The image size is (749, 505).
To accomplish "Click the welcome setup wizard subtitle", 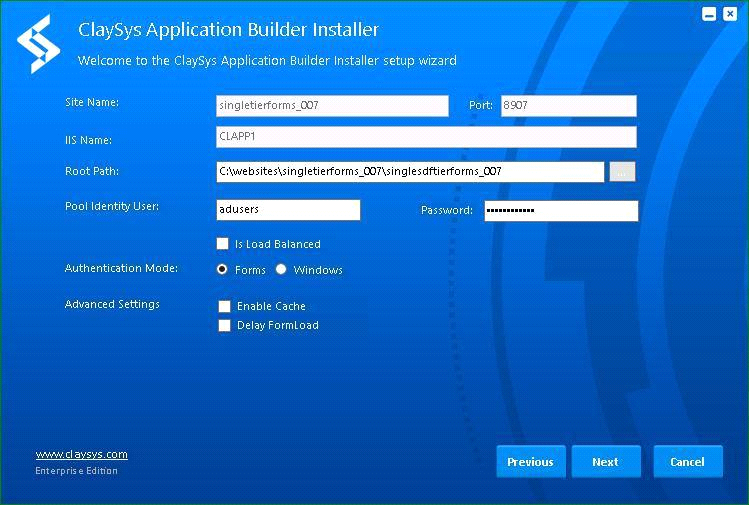I will (x=267, y=61).
